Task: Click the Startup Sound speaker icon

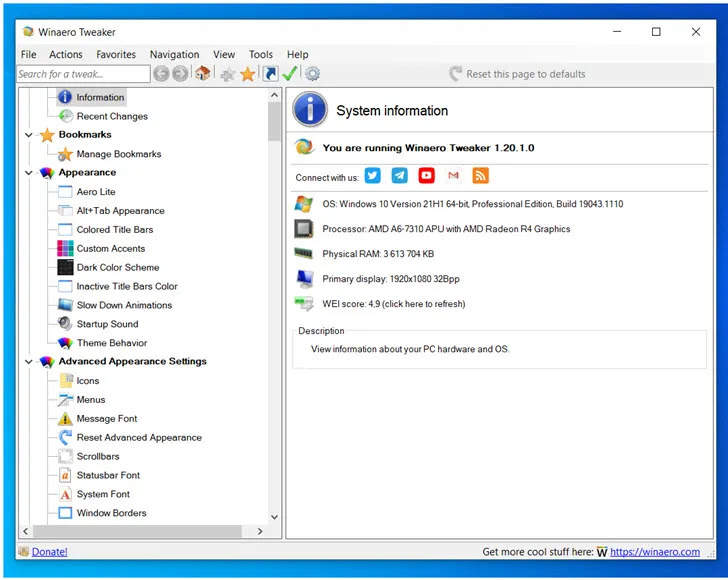Action: [65, 323]
